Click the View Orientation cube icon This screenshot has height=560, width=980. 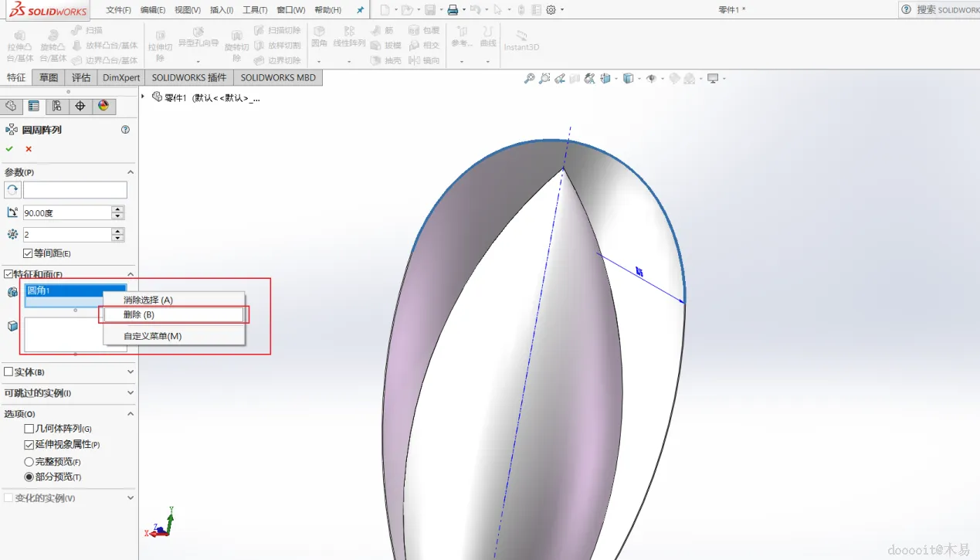pyautogui.click(x=605, y=78)
